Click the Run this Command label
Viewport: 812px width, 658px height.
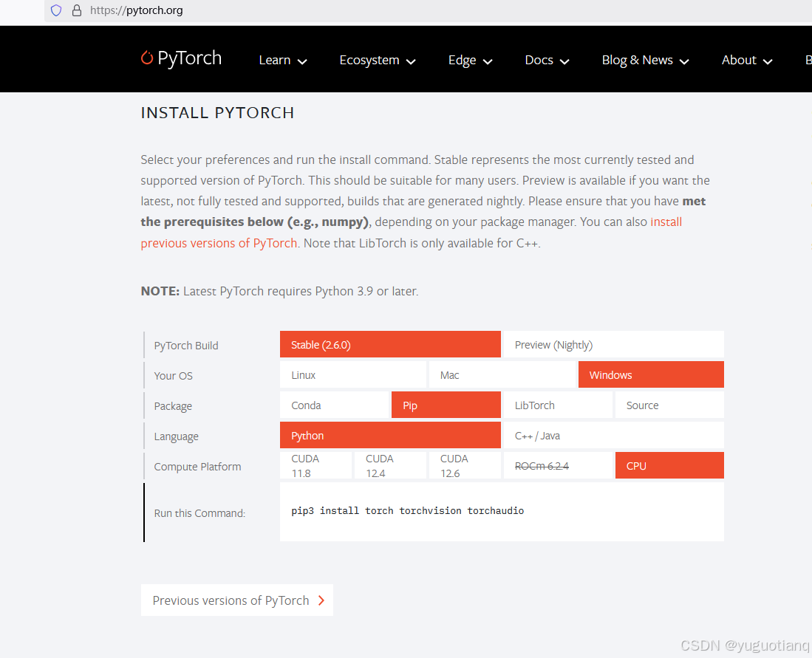click(199, 513)
